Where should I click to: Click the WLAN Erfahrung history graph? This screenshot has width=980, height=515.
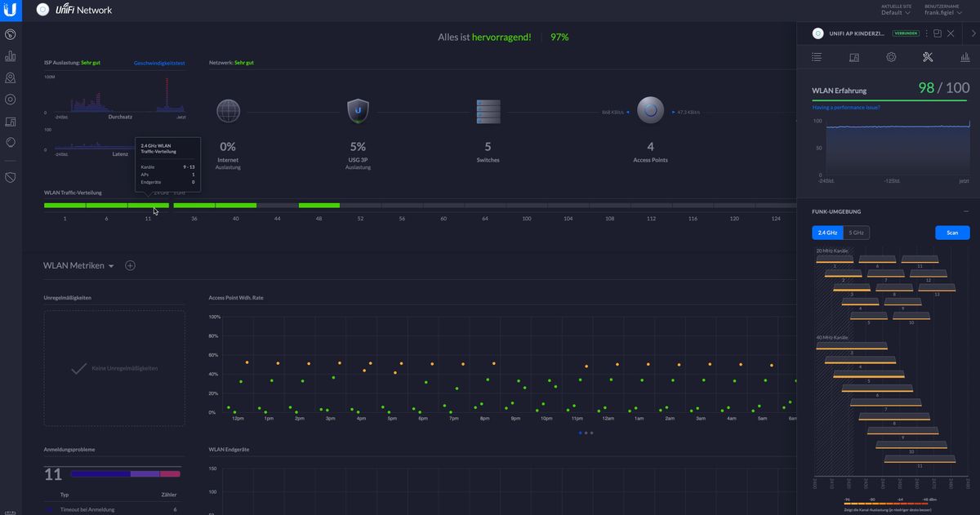(897, 148)
